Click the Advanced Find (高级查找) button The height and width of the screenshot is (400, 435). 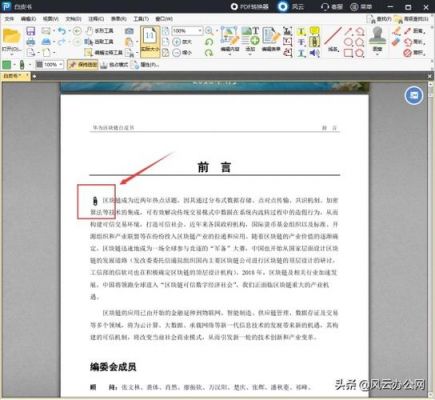412,19
